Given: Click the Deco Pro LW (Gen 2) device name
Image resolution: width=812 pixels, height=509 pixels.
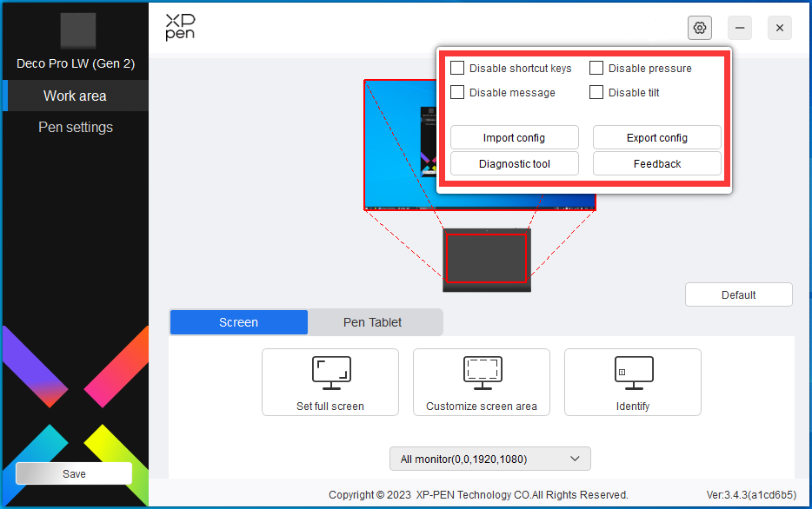Looking at the screenshot, I should 76,63.
